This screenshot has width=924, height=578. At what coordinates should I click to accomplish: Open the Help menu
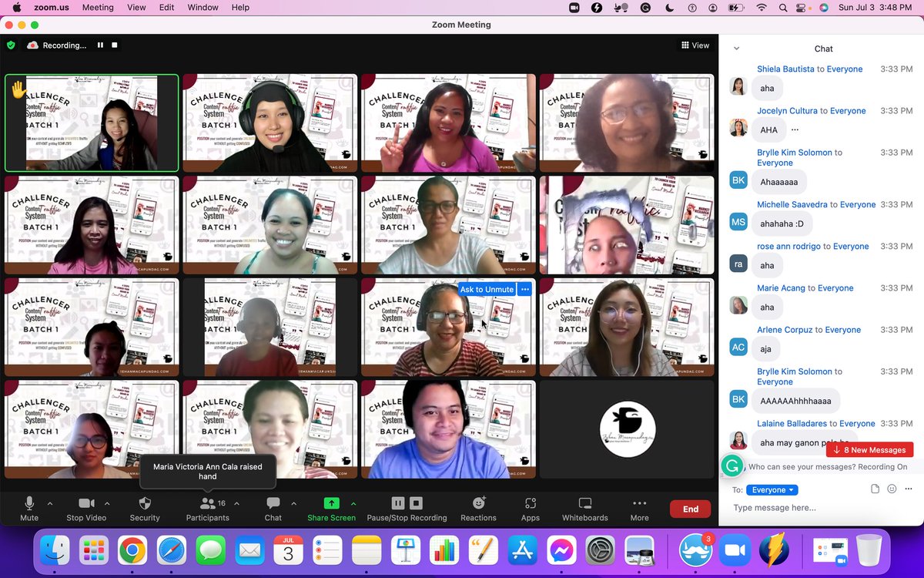(x=240, y=7)
